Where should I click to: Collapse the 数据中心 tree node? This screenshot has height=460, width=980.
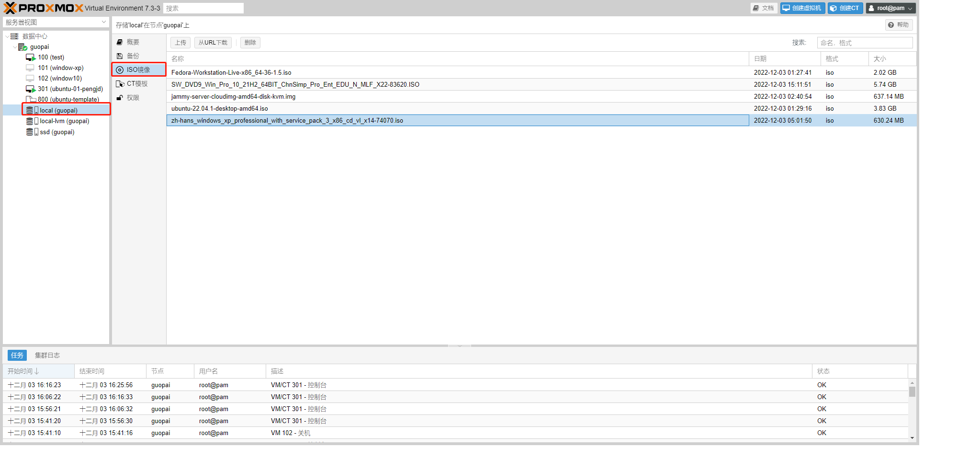coord(7,36)
